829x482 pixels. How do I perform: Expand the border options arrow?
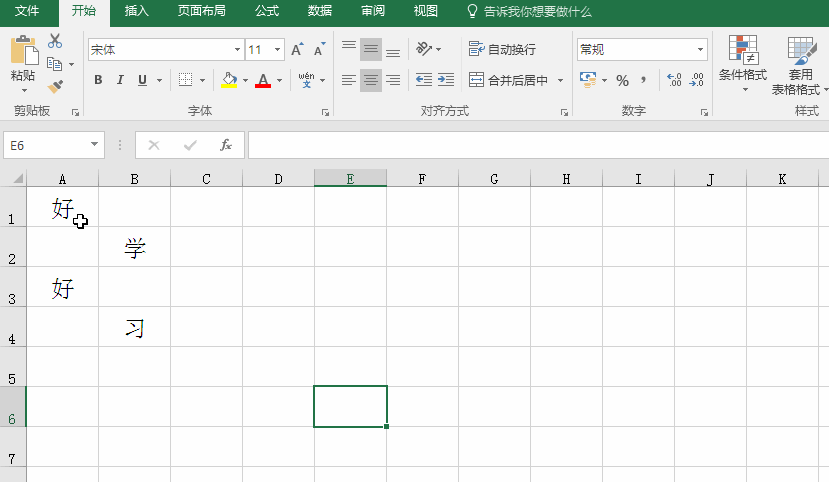(x=202, y=80)
